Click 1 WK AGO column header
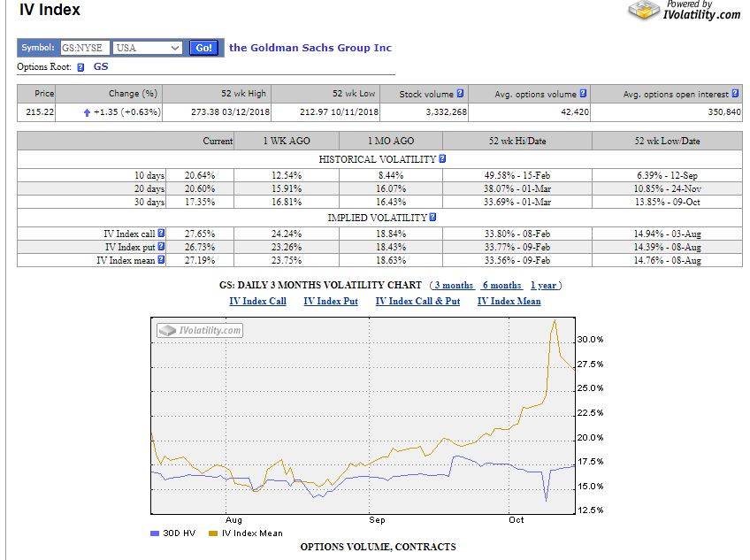Screen dimensions: 750x560 287,141
